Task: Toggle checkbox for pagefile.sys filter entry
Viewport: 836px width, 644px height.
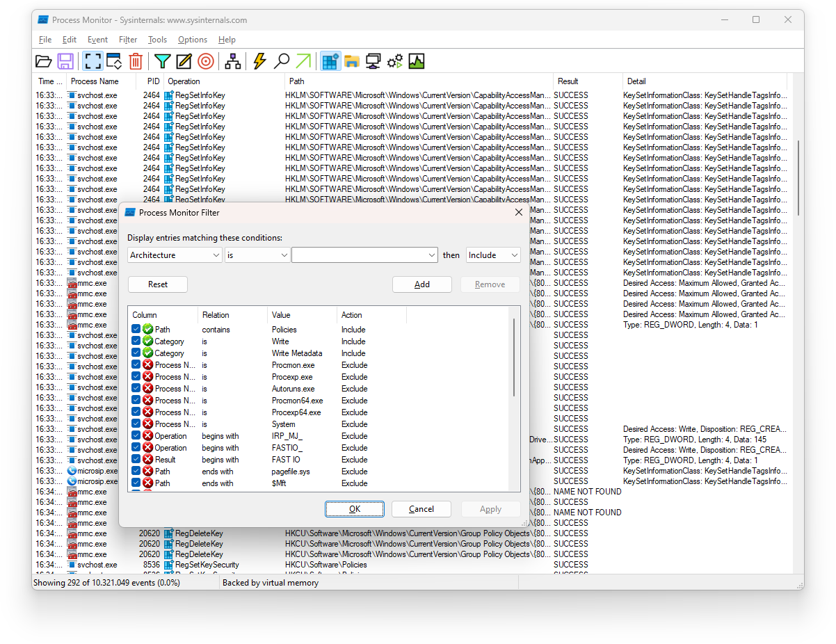Action: [136, 472]
